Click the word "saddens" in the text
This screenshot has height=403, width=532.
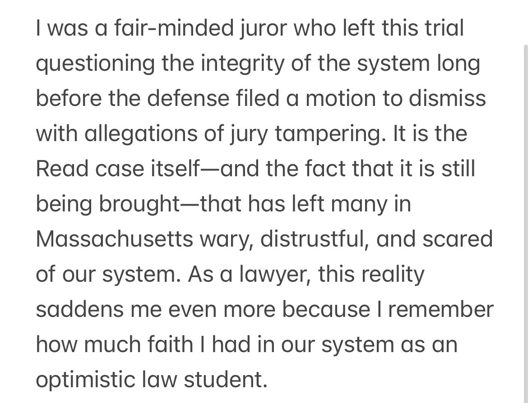click(80, 309)
